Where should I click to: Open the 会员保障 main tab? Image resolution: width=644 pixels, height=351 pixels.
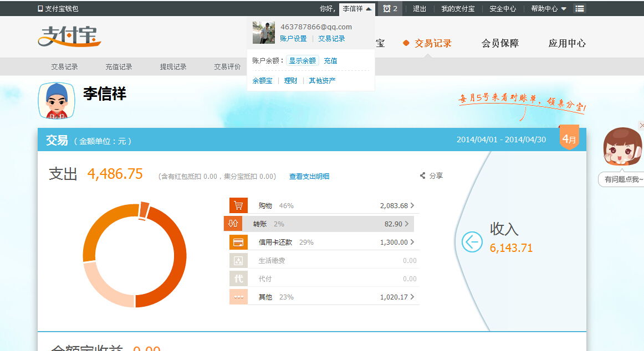[500, 43]
